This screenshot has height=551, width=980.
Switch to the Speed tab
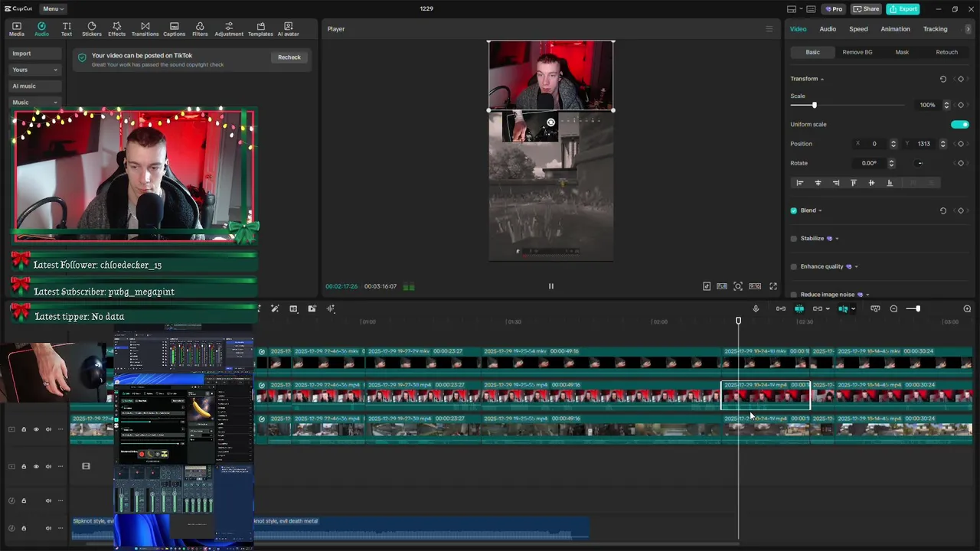[x=858, y=29]
